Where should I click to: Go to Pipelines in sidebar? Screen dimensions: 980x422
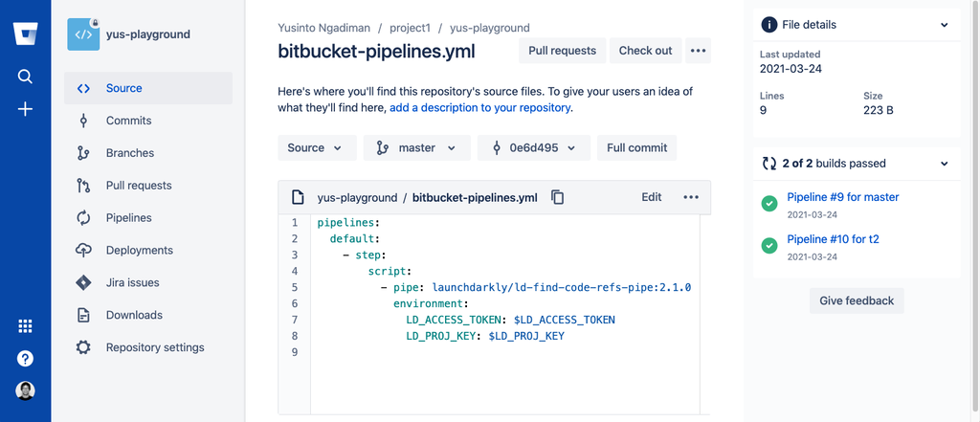128,218
